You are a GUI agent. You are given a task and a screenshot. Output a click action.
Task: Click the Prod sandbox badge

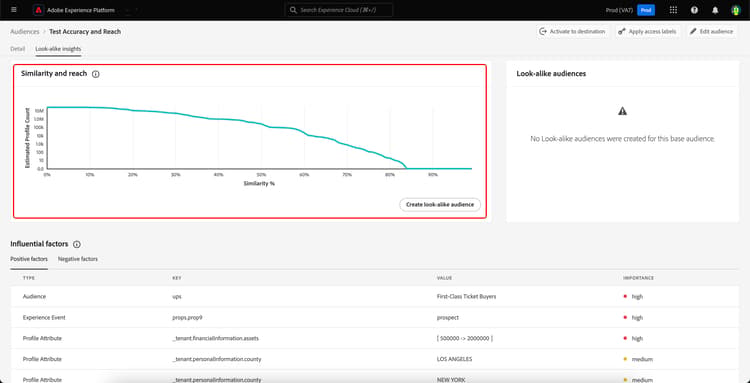pyautogui.click(x=646, y=10)
